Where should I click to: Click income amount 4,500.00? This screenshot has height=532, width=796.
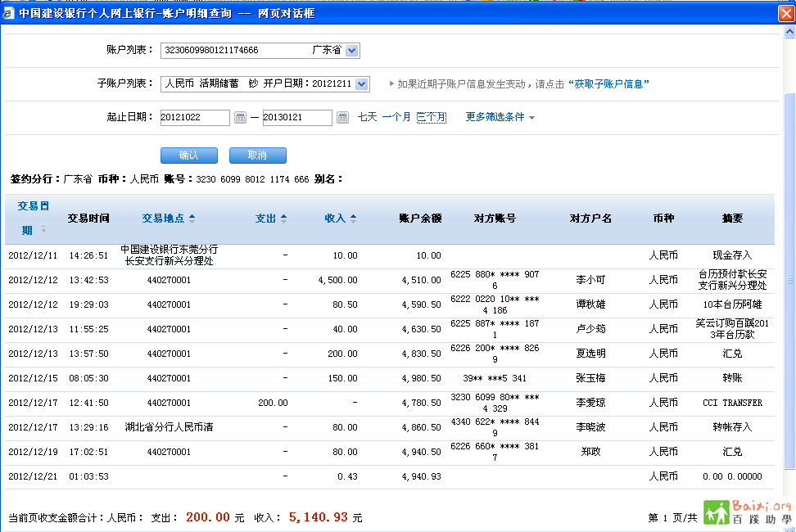click(x=337, y=280)
